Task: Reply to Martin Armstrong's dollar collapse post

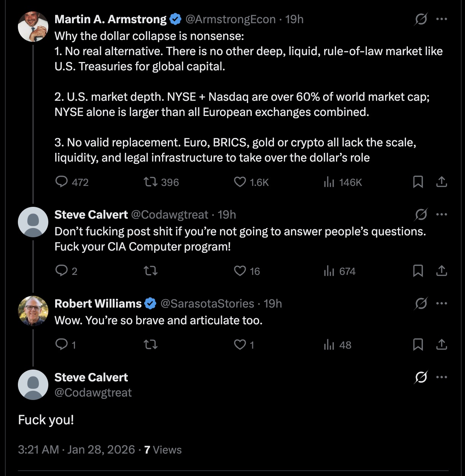Action: 62,182
